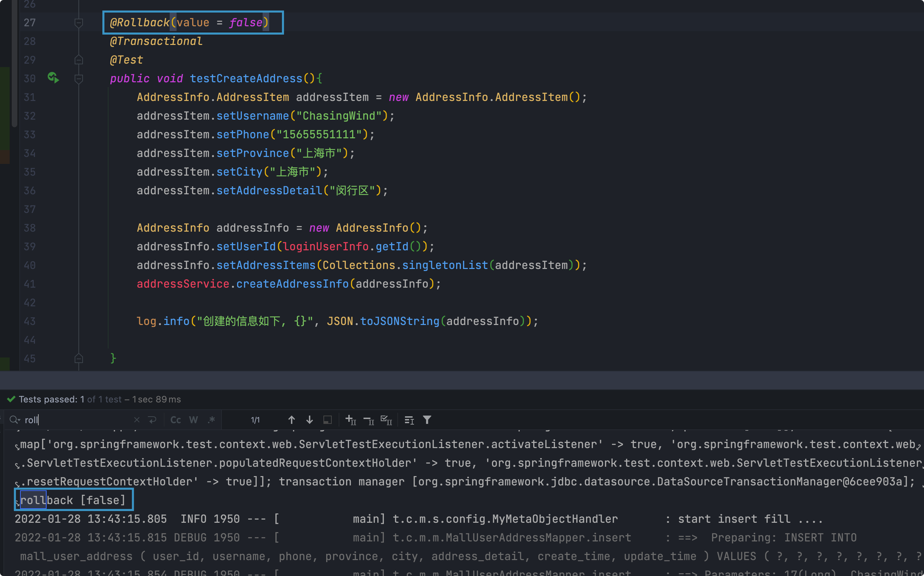Collapse fold marker at @Rollback line

(79, 23)
